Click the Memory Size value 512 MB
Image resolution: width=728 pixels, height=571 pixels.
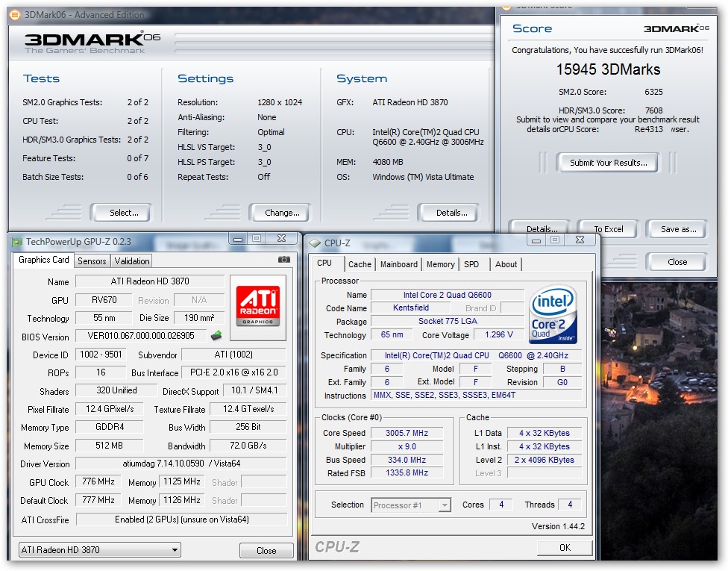(x=110, y=446)
